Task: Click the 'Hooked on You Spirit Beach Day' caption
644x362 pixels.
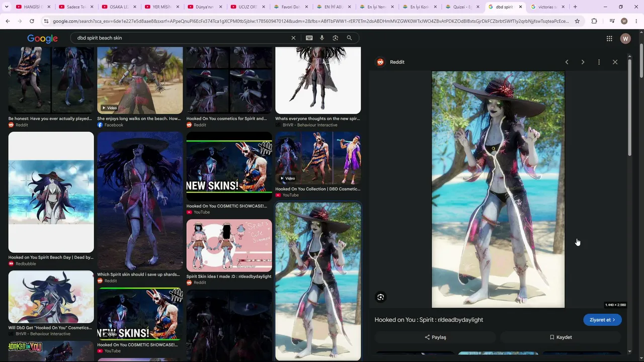Action: coord(51,257)
